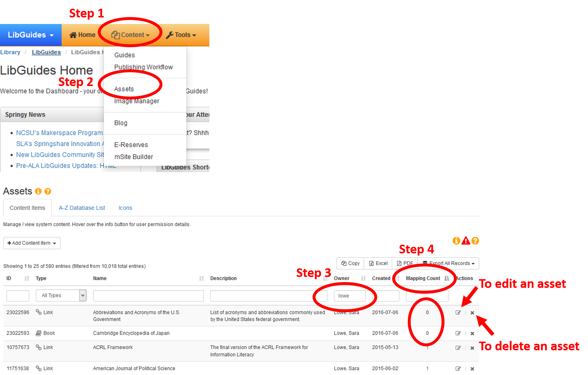Click the Owner filter field containing lowe
The width and height of the screenshot is (588, 375).
(350, 296)
